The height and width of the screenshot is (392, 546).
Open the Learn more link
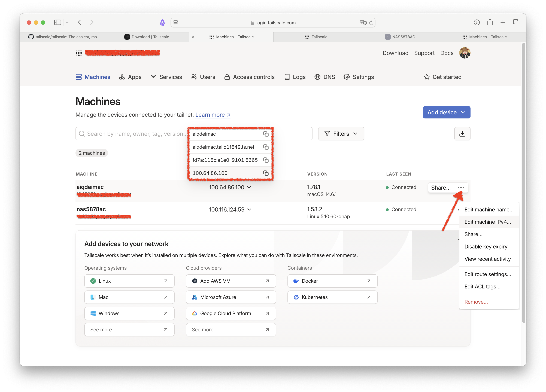(x=213, y=115)
